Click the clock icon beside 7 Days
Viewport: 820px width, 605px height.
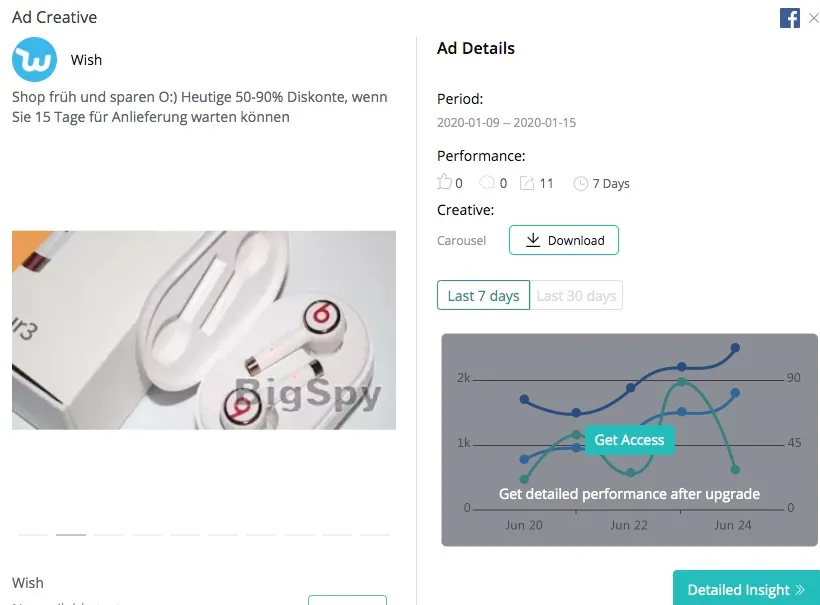coord(580,184)
